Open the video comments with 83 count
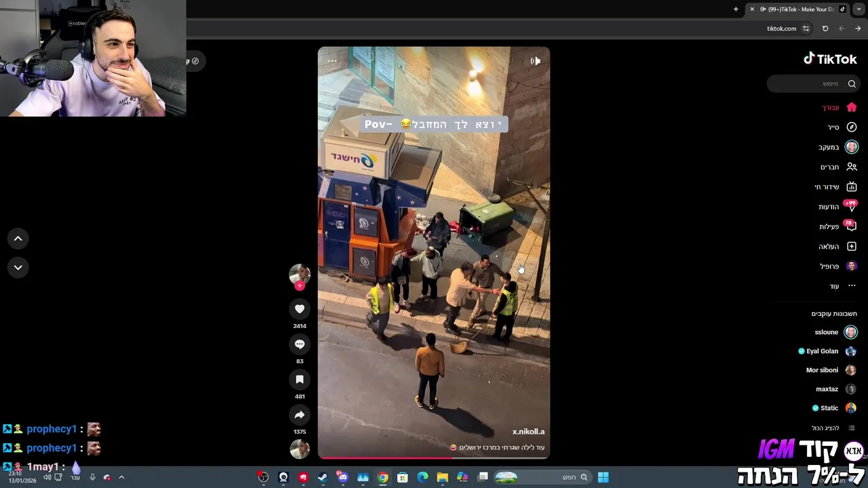This screenshot has height=488, width=868. pos(300,344)
